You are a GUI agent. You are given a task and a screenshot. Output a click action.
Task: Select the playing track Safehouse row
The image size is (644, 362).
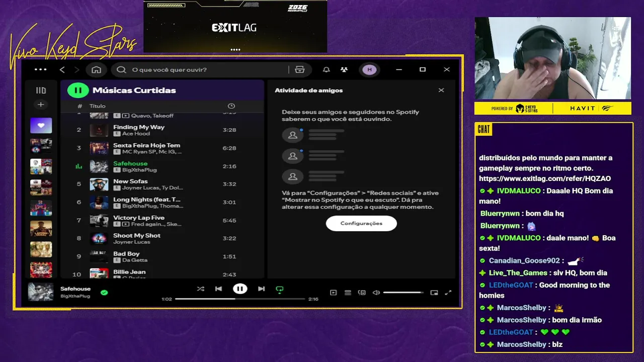162,166
